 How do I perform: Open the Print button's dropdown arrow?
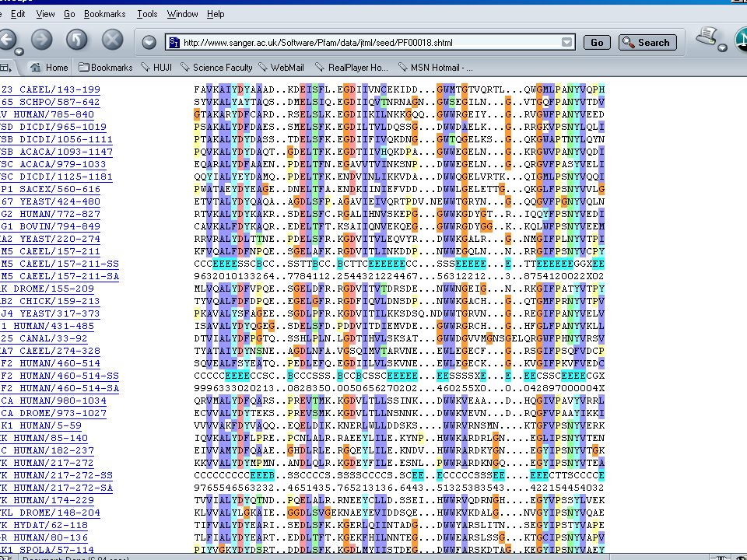[722, 47]
